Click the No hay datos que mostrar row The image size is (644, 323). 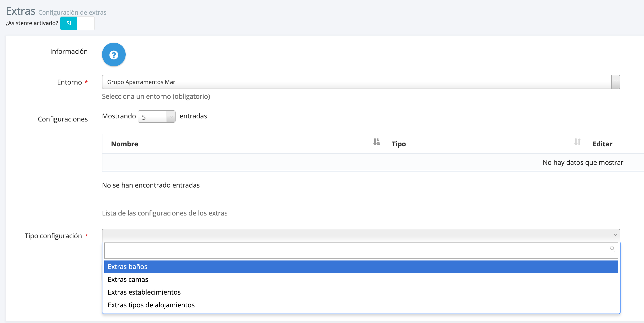(x=582, y=162)
